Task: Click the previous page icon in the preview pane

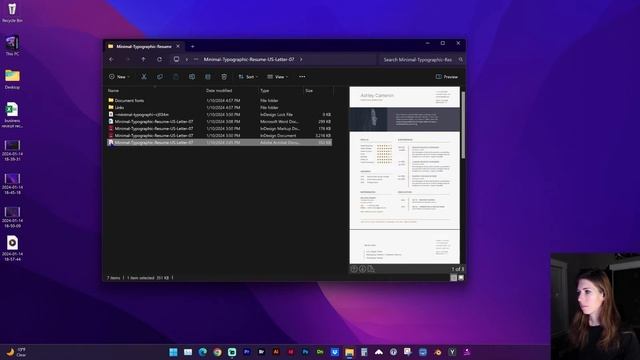Action: (x=354, y=269)
